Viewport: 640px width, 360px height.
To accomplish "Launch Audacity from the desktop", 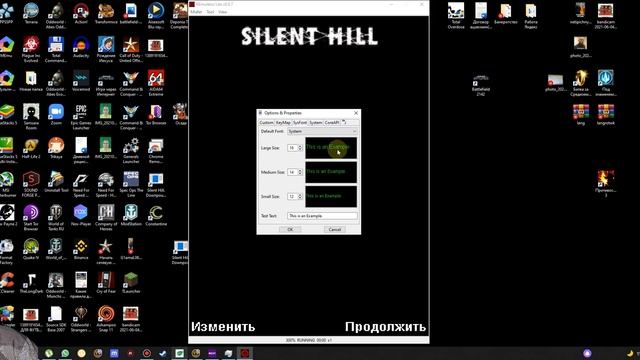I will (x=81, y=47).
